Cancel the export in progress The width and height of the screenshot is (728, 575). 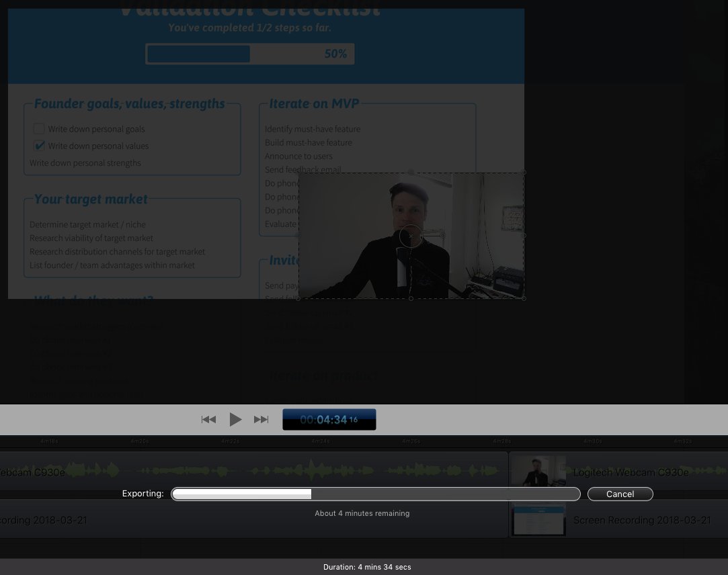pos(620,494)
